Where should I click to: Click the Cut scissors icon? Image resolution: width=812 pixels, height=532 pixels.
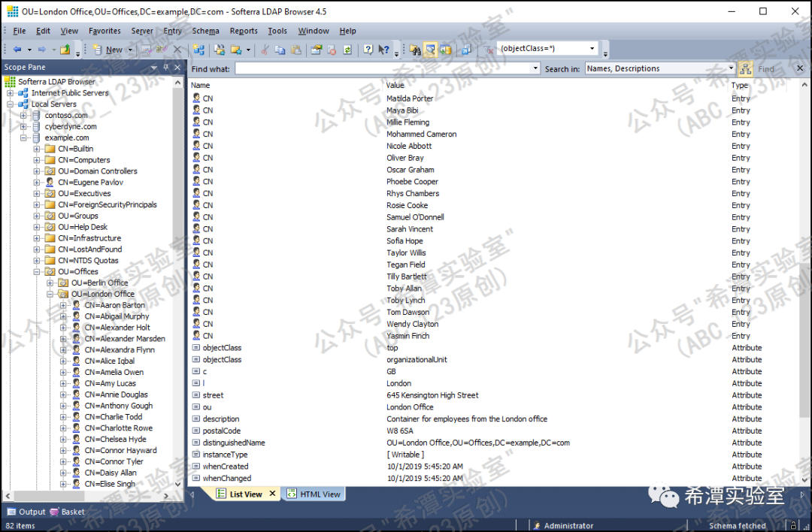click(x=265, y=50)
